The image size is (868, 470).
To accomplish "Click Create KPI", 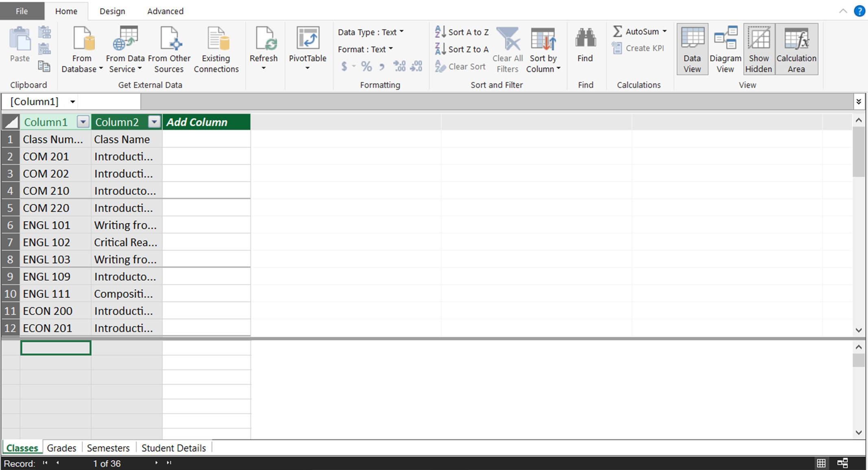I will tap(638, 48).
